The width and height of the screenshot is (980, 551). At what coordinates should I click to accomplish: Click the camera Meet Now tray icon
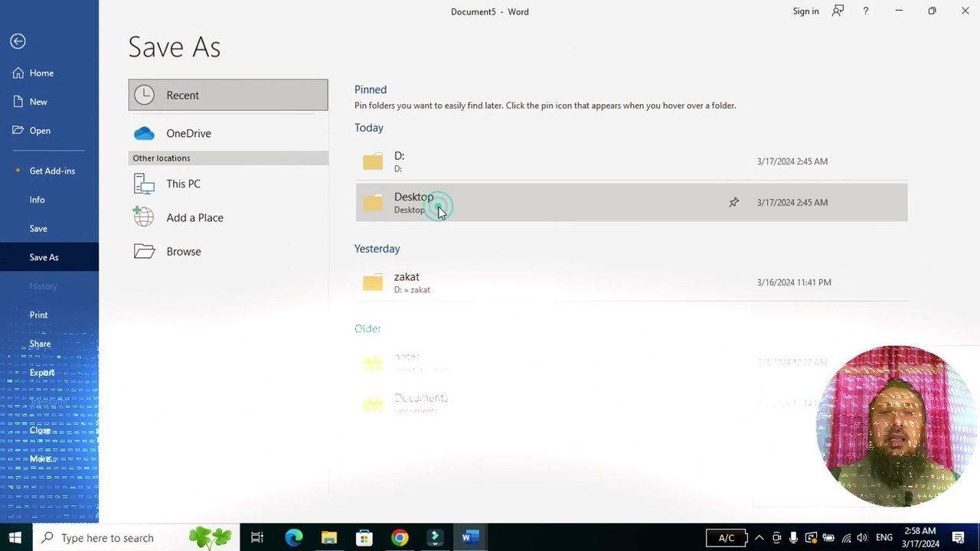click(776, 538)
